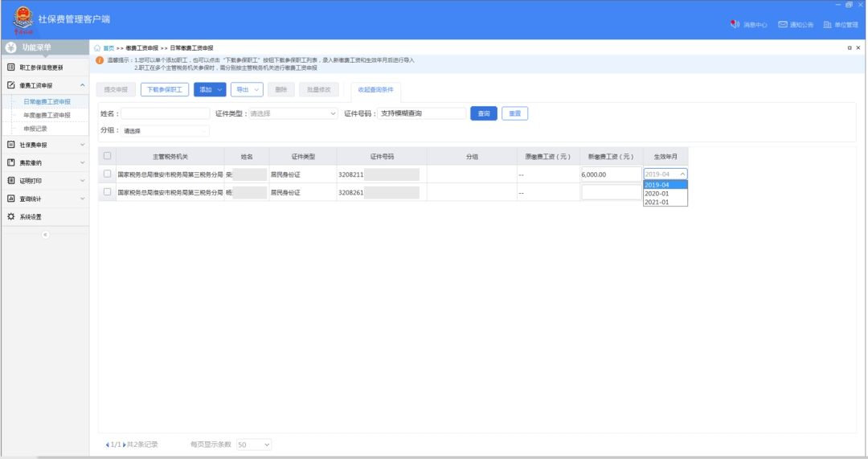The height and width of the screenshot is (459, 868).
Task: Check the second employee row checkbox
Action: 107,192
